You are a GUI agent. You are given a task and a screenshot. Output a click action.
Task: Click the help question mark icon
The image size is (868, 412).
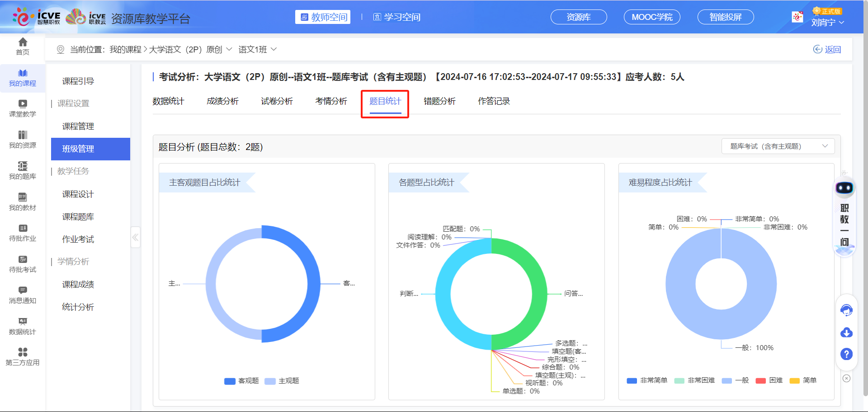pos(846,354)
